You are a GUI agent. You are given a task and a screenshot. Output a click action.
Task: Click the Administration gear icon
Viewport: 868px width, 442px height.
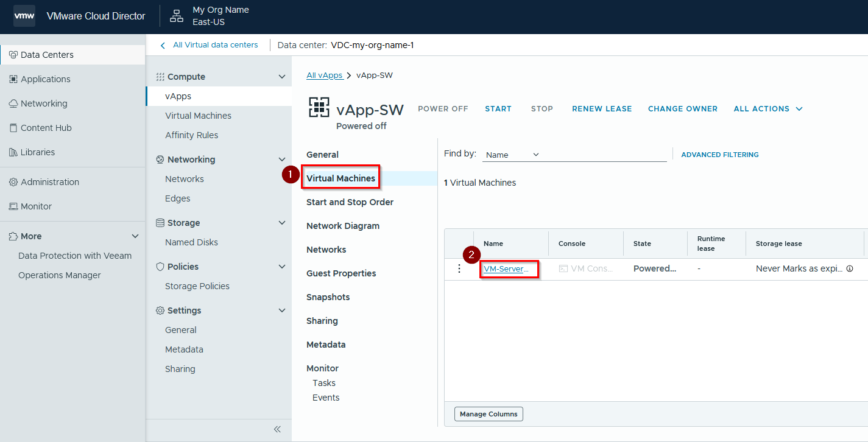pyautogui.click(x=13, y=182)
